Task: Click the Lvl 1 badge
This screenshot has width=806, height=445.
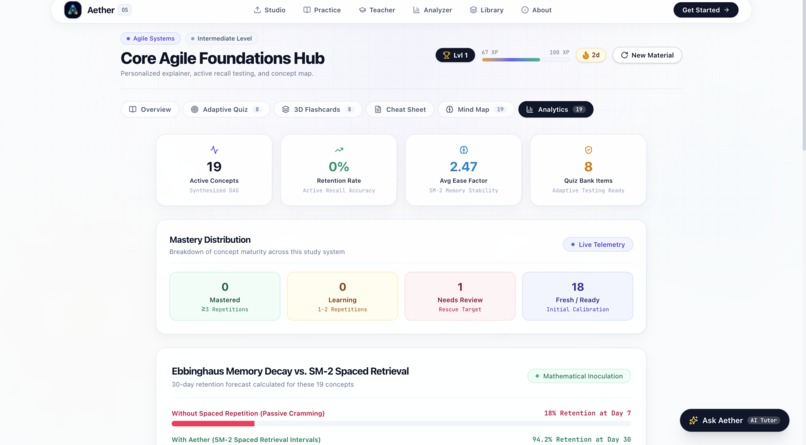Action: [455, 55]
